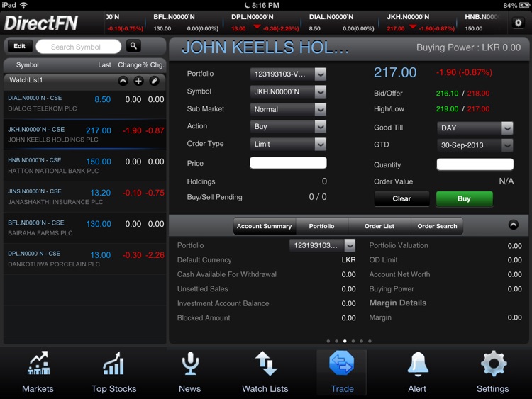Open the Alert section
Screen dimensions: 532x399
pos(417,372)
